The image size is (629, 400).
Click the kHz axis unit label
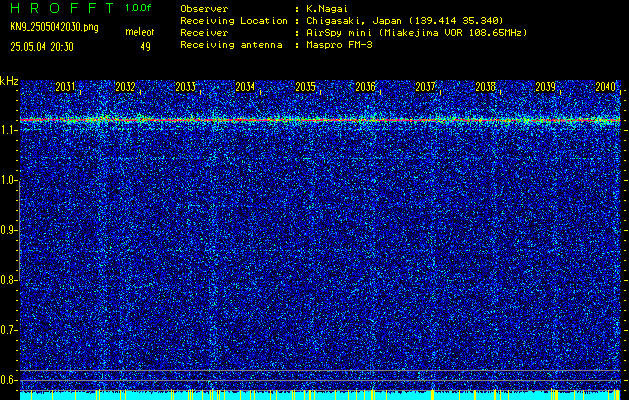tap(9, 81)
